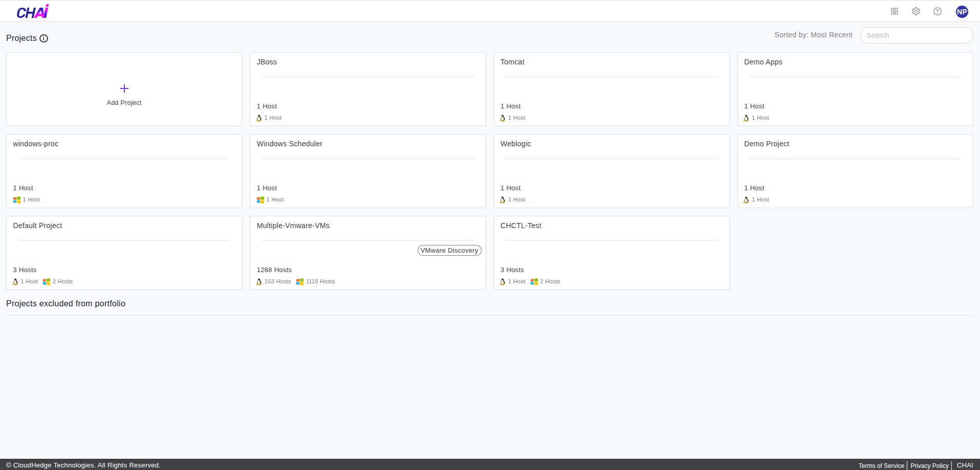The height and width of the screenshot is (470, 980).
Task: Click the Linux icon on Default Project card
Action: tap(15, 281)
